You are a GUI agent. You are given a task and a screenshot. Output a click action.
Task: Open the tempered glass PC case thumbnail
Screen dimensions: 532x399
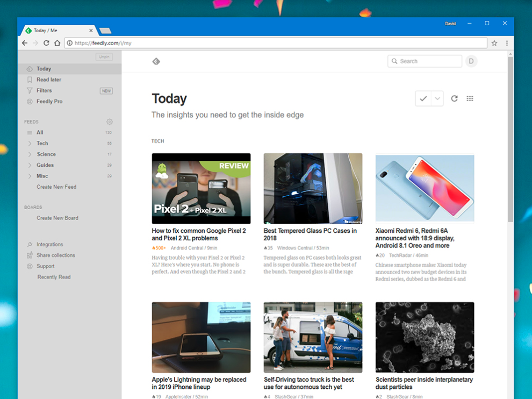[313, 188]
